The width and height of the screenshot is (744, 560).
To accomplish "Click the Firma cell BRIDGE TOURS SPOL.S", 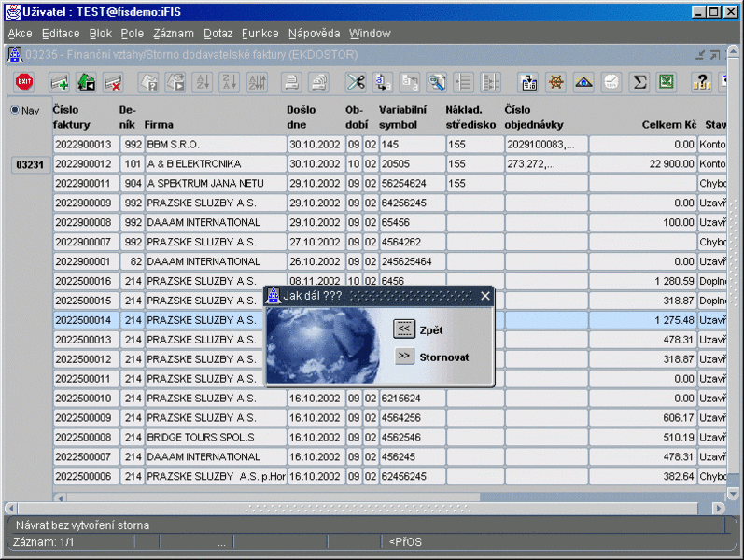I will click(214, 437).
